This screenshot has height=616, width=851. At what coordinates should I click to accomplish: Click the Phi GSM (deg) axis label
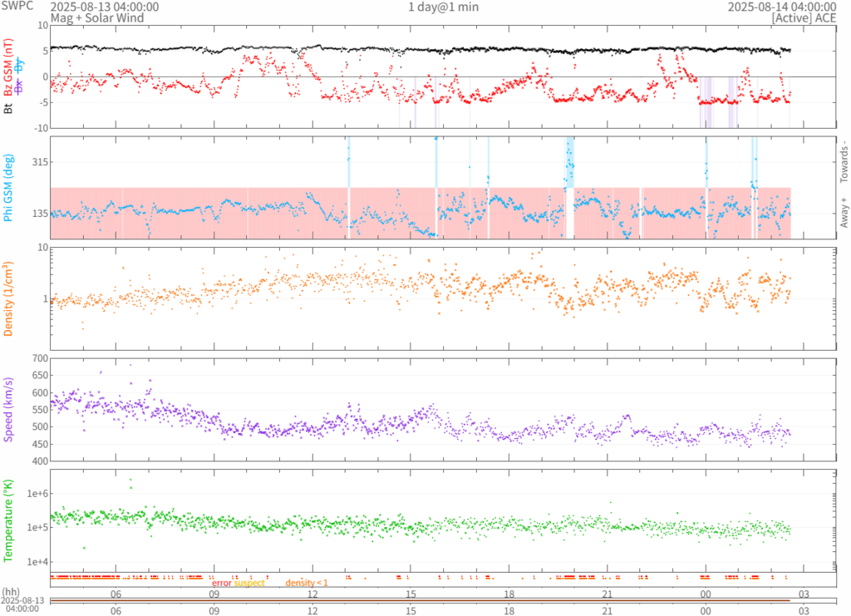tap(9, 189)
